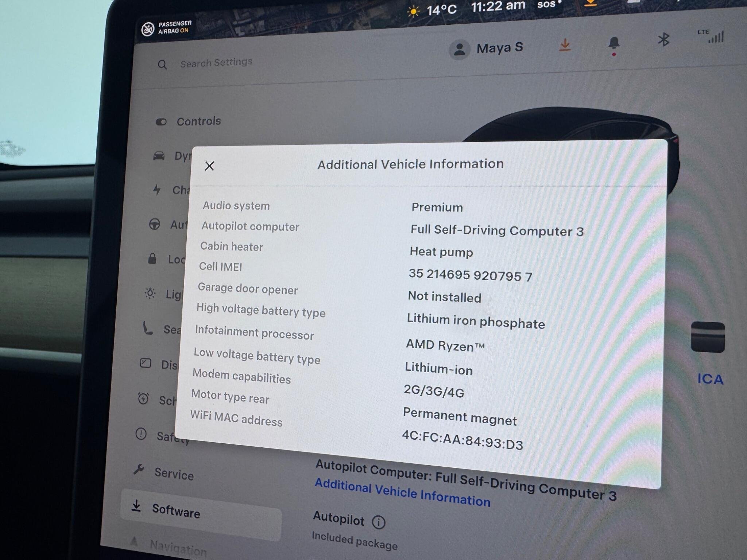This screenshot has height=560, width=747.
Task: Tap the Autopilot info circle icon
Action: coord(379,522)
